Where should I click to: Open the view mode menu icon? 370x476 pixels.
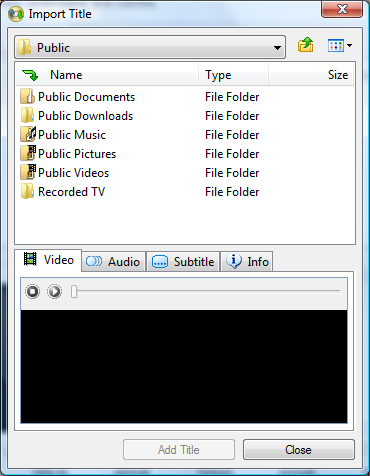[336, 46]
